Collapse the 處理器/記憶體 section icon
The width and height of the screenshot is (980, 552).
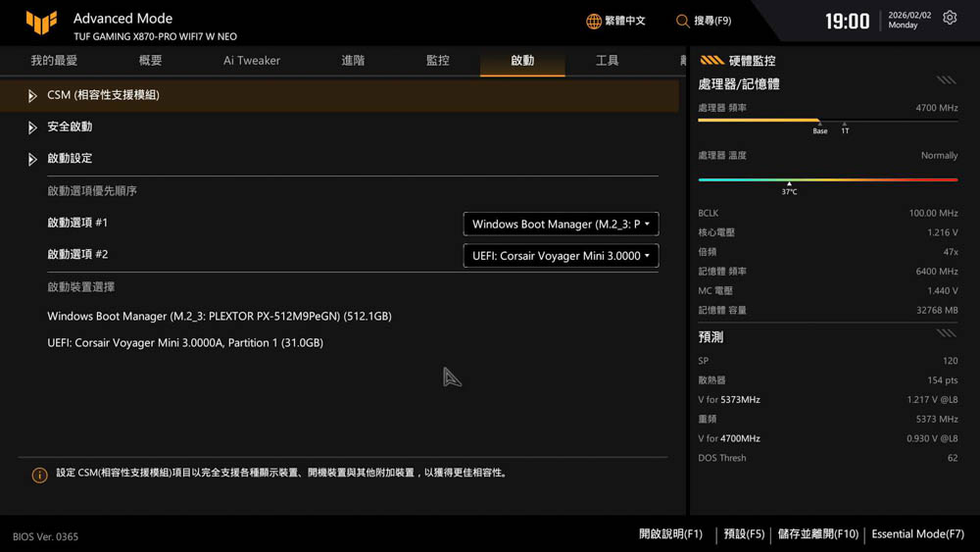[946, 81]
